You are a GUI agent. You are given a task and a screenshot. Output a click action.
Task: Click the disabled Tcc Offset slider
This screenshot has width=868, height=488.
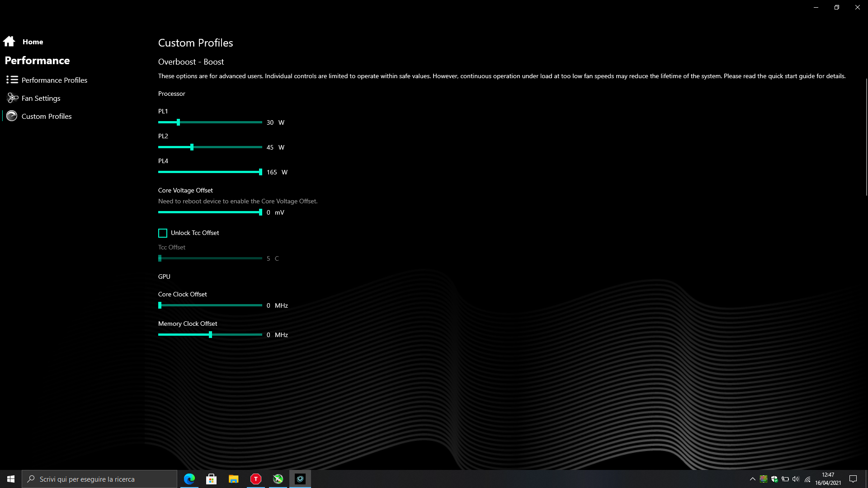[210, 258]
